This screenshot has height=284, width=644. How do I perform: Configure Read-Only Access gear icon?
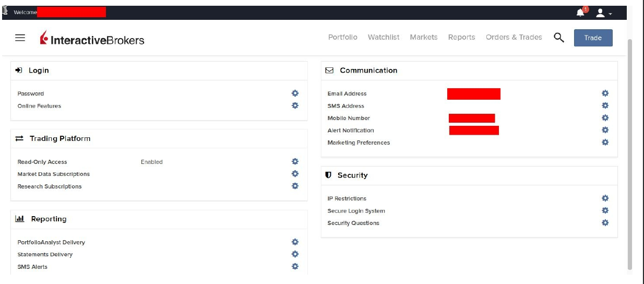pos(295,161)
